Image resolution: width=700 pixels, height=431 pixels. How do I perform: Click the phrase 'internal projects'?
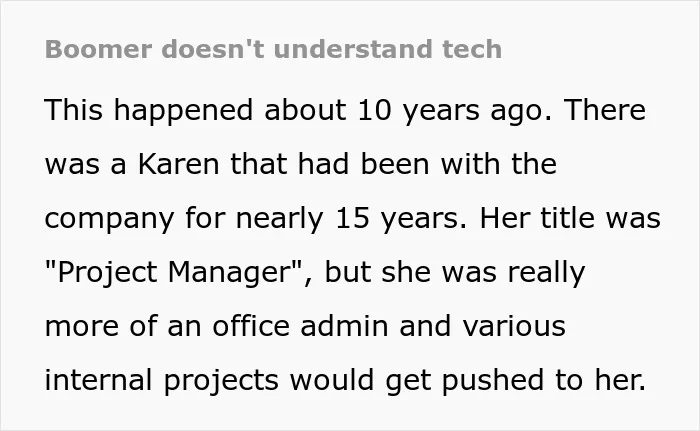pos(162,381)
